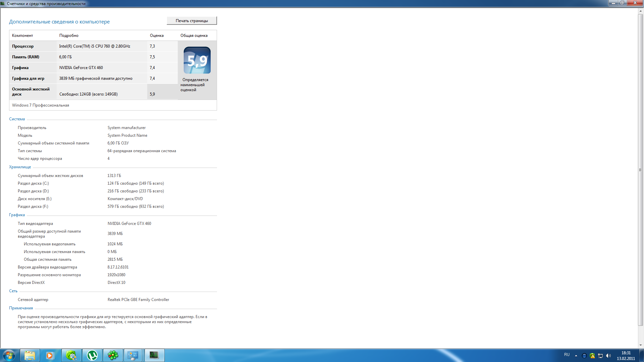
Task: Open the network connection tray icon
Action: tap(600, 356)
